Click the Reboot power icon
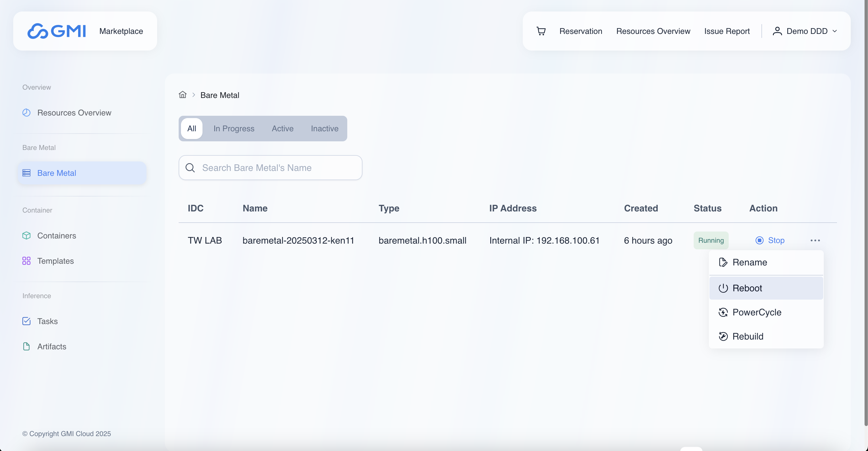Image resolution: width=868 pixels, height=451 pixels. [723, 288]
